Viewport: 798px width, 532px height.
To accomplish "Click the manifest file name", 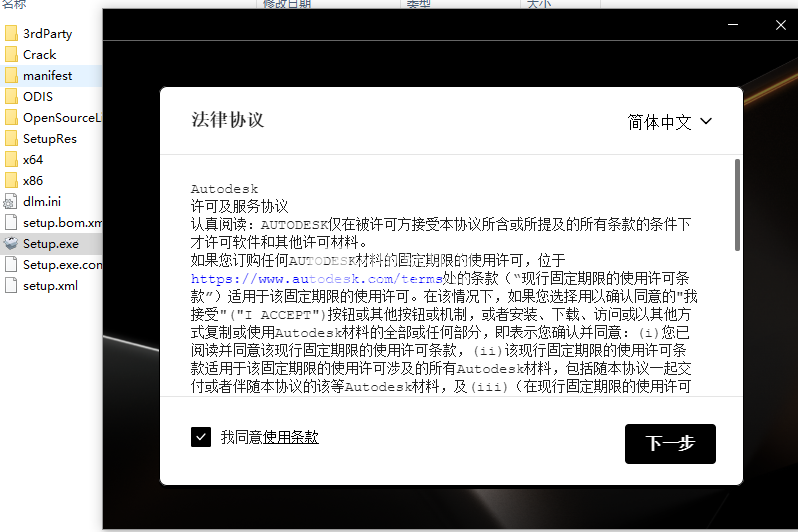I will [x=47, y=76].
